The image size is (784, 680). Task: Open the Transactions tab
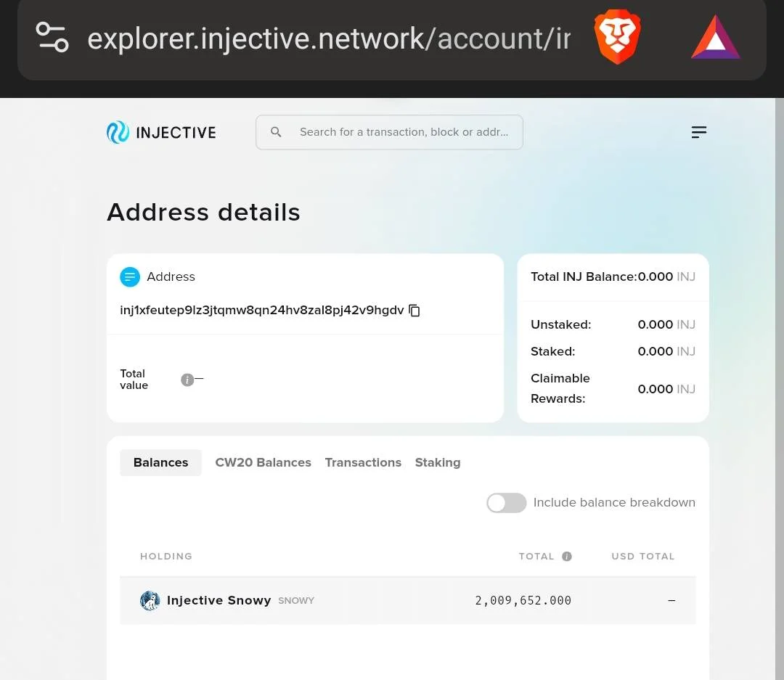tap(363, 462)
